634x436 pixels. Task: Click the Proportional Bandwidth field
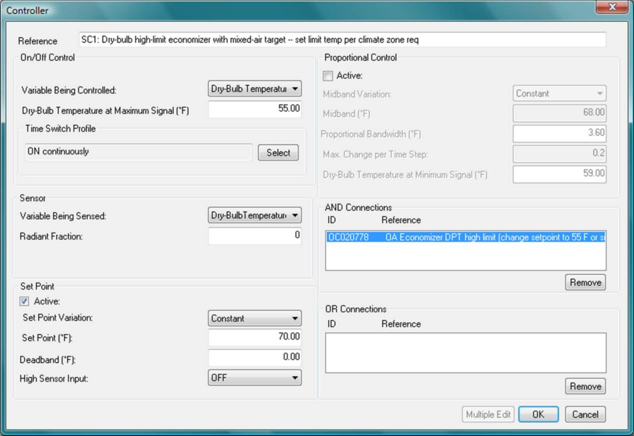(559, 133)
